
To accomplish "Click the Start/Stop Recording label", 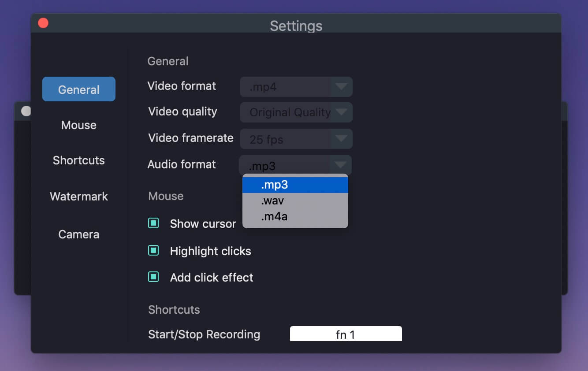I will 204,334.
